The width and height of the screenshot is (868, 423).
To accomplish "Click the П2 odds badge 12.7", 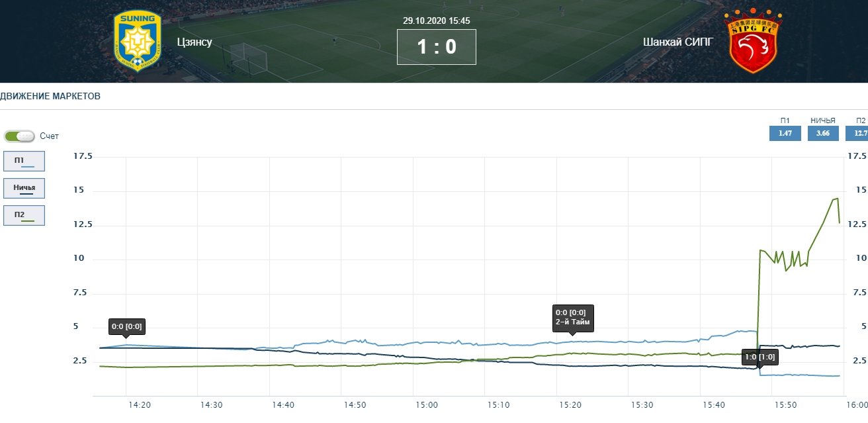I will click(x=858, y=133).
